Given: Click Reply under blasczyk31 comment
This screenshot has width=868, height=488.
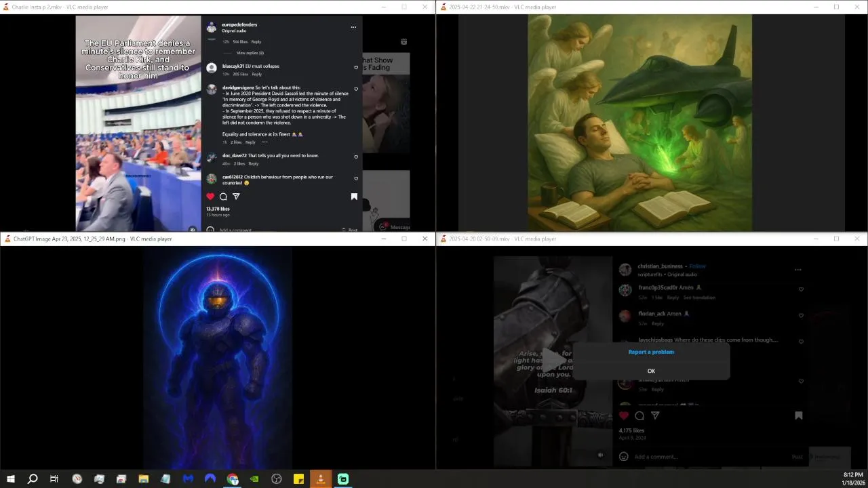Looking at the screenshot, I should click(256, 74).
